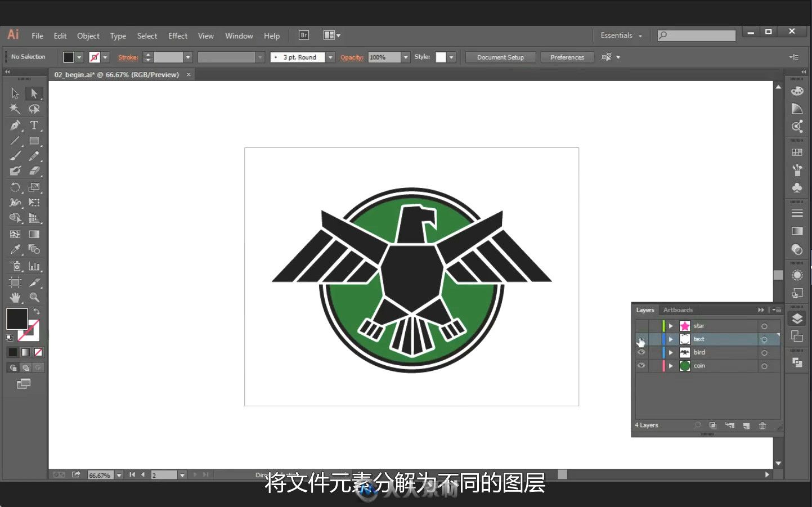Create new layer in Layers panel
The width and height of the screenshot is (812, 507).
pos(746,425)
